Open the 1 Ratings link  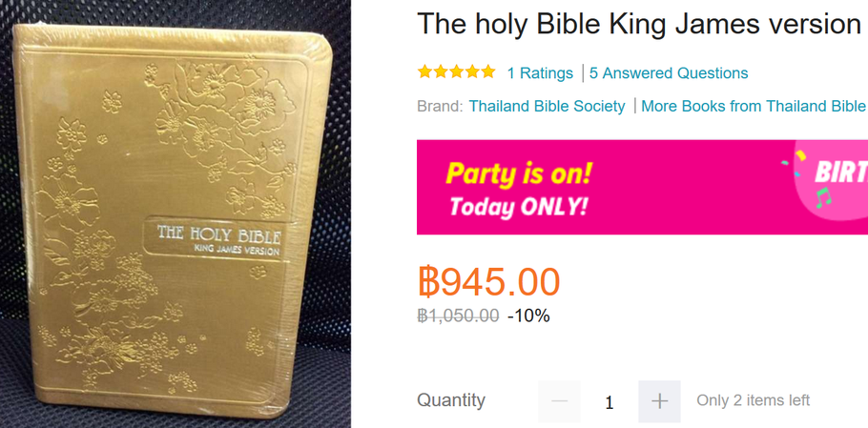(540, 73)
